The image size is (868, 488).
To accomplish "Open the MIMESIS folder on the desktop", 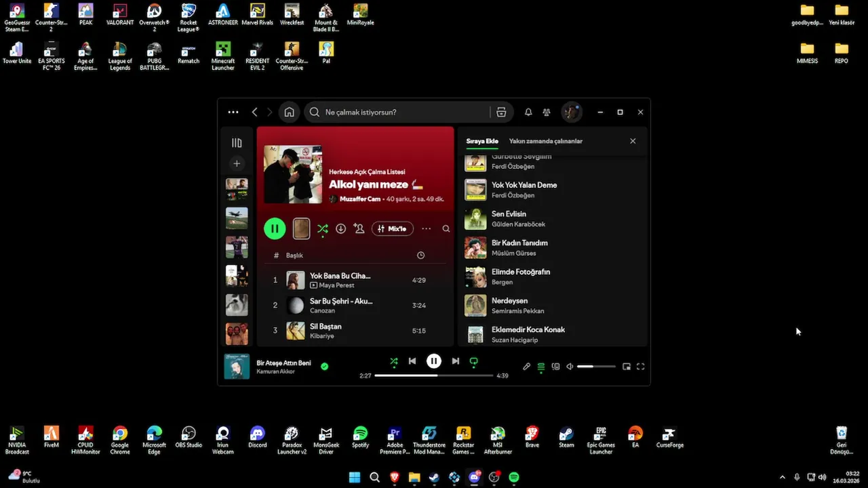I will [807, 53].
